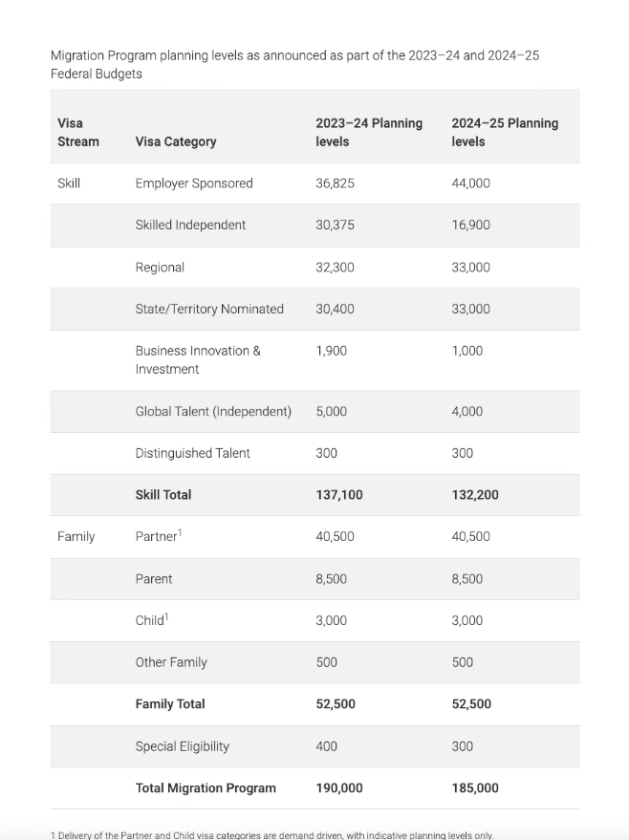Screen dimensions: 629x840
Task: Click the bold "Skill Total" label
Action: 163,495
